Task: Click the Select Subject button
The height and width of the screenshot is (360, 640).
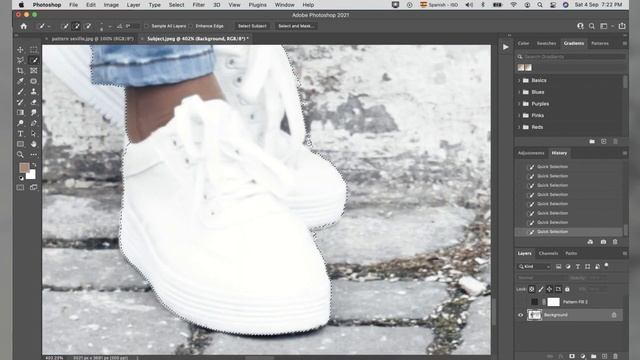Action: point(252,26)
